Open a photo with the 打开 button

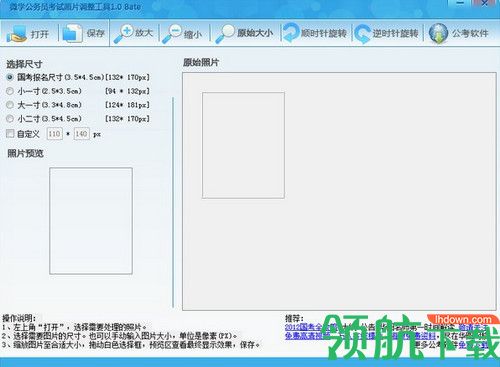tap(28, 34)
